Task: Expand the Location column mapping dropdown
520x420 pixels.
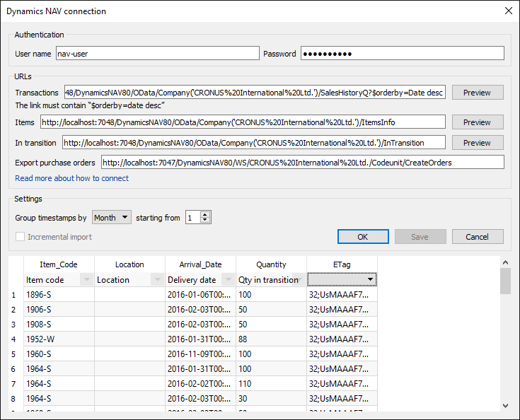Action: click(158, 280)
